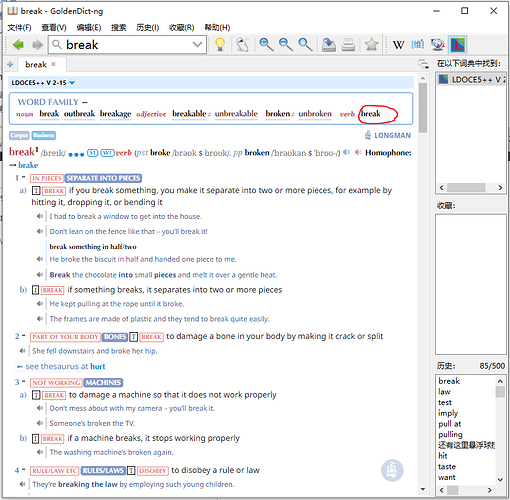
Task: Click the yellow lightbulb scan popup icon
Action: coord(220,44)
